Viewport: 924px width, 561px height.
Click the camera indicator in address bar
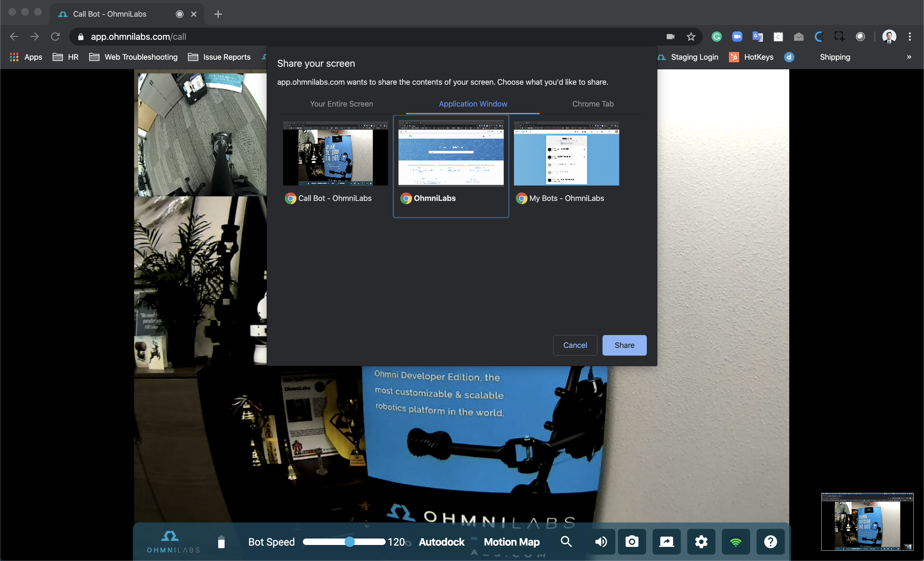(671, 36)
